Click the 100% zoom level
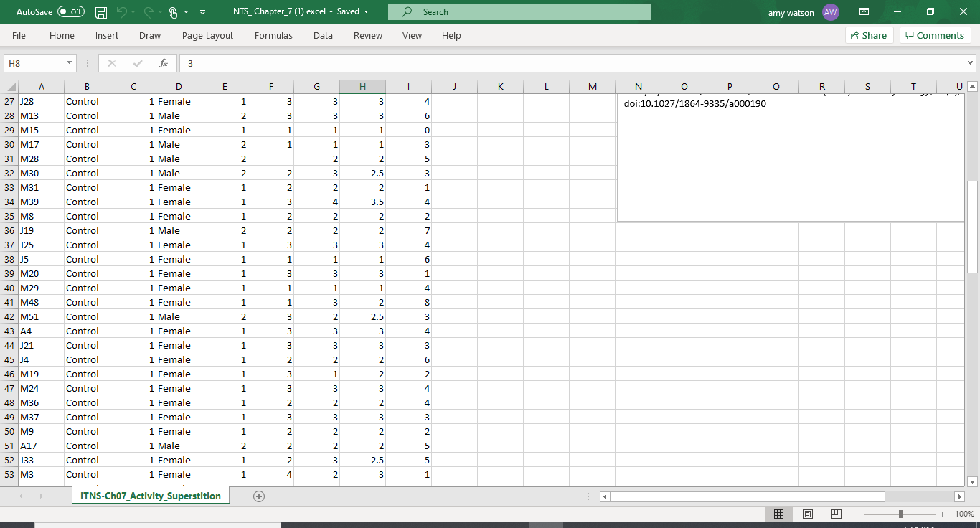980x528 pixels. point(964,514)
